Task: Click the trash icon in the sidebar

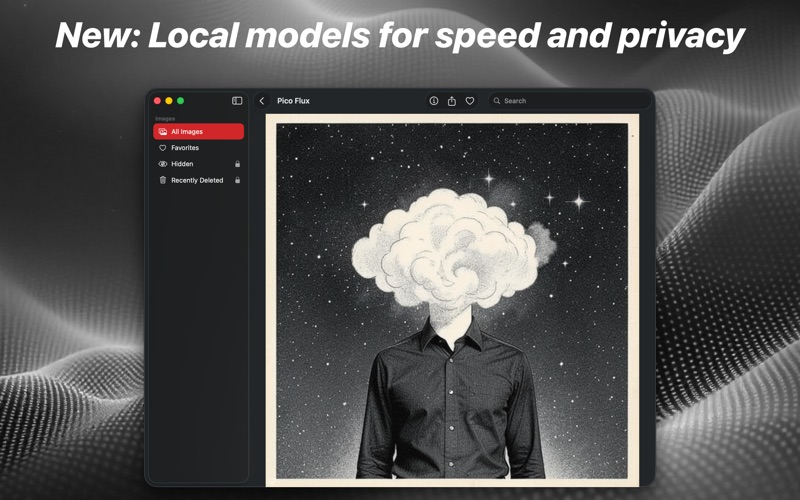Action: [x=163, y=181]
